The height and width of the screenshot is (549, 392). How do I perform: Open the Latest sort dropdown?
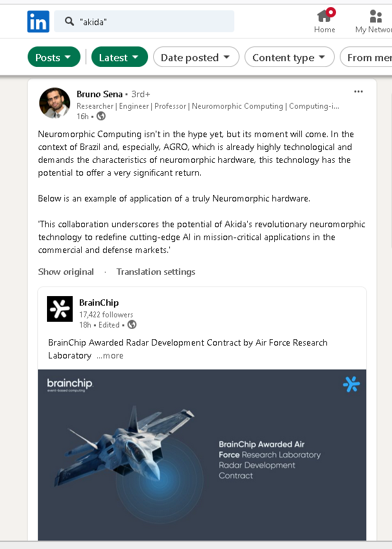click(119, 57)
